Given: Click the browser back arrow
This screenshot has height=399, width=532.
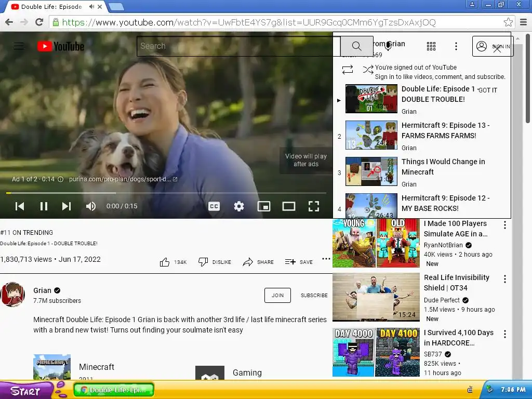Looking at the screenshot, I should tap(9, 22).
